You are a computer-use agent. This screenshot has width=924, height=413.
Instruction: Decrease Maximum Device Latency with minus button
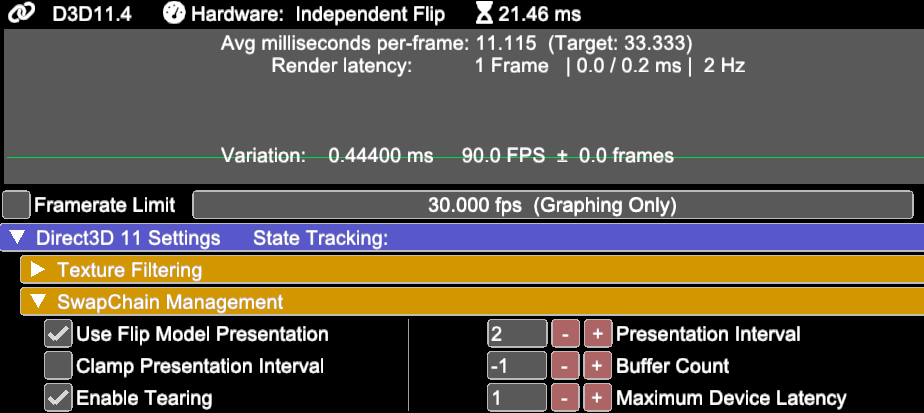click(565, 398)
